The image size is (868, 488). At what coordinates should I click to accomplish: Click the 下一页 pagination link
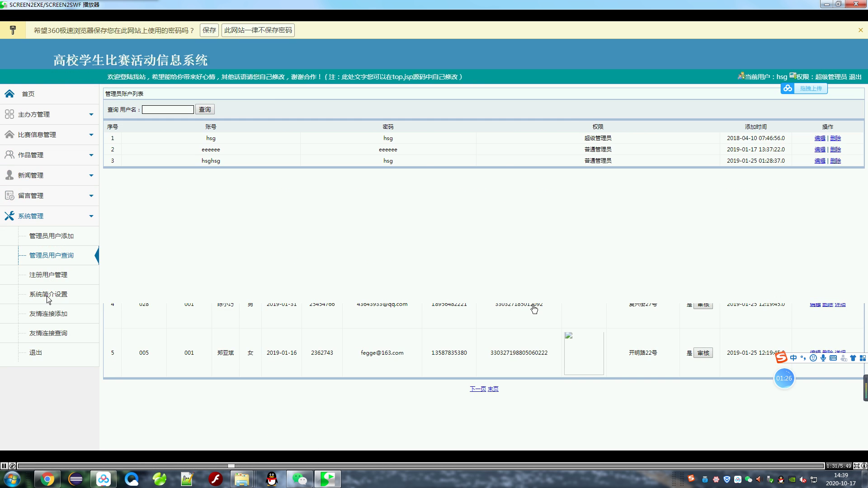click(x=478, y=389)
